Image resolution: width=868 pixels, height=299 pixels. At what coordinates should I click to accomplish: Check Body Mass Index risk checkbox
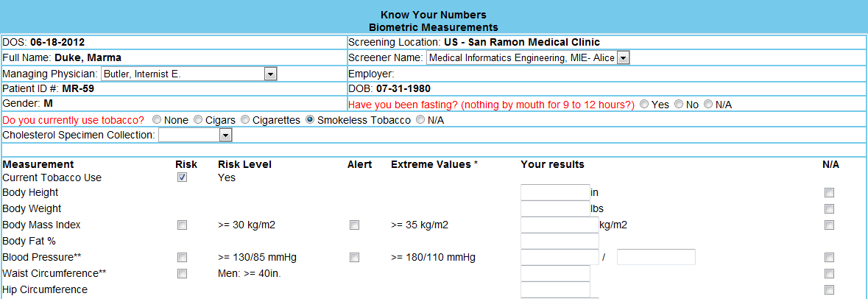coord(182,225)
